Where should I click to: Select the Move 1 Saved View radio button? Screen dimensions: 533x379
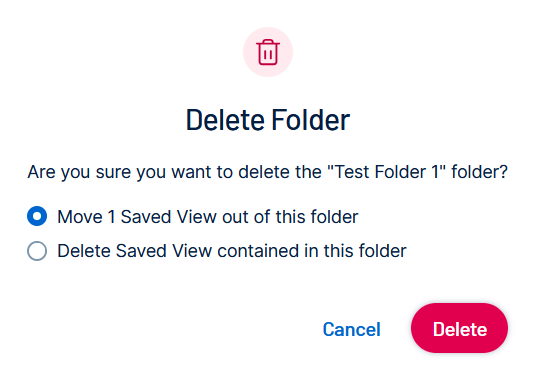pyautogui.click(x=37, y=216)
